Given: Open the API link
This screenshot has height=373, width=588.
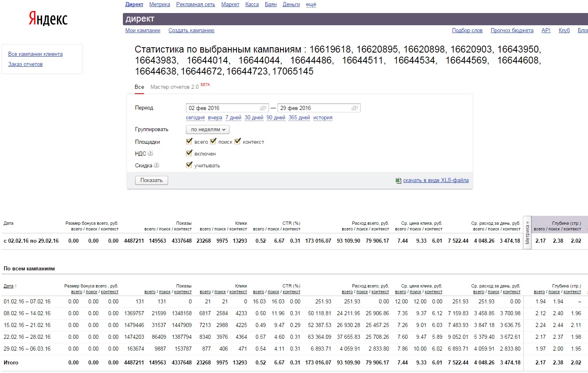Looking at the screenshot, I should point(546,31).
